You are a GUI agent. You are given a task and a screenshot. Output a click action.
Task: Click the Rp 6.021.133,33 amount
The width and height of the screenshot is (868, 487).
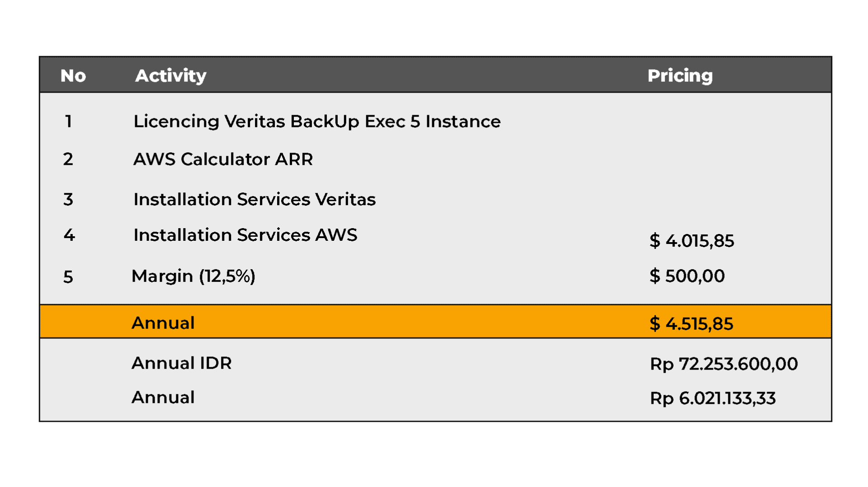point(712,398)
